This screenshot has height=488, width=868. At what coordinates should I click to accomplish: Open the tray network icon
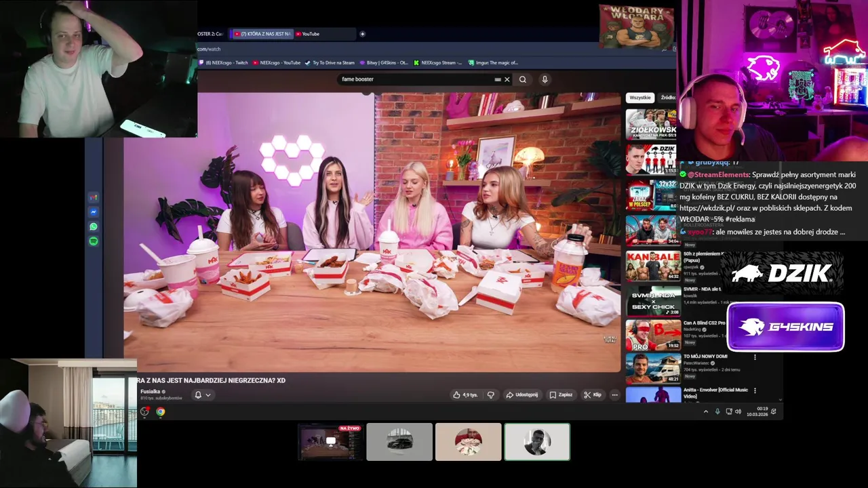click(728, 411)
